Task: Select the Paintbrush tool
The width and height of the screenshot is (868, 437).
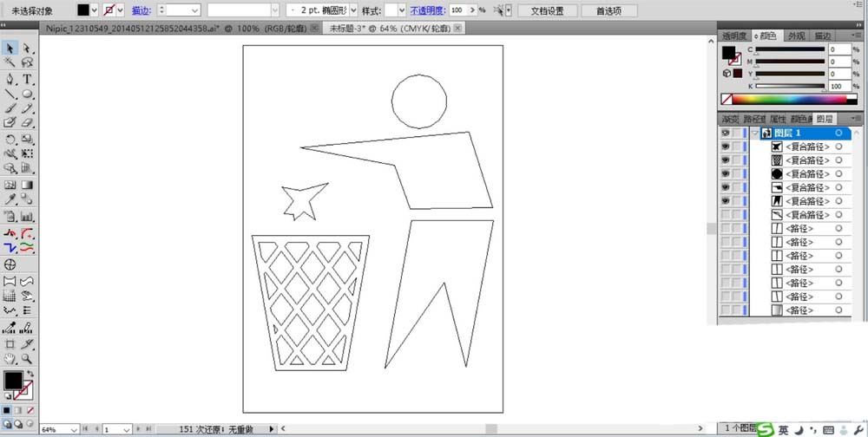Action: click(x=10, y=108)
